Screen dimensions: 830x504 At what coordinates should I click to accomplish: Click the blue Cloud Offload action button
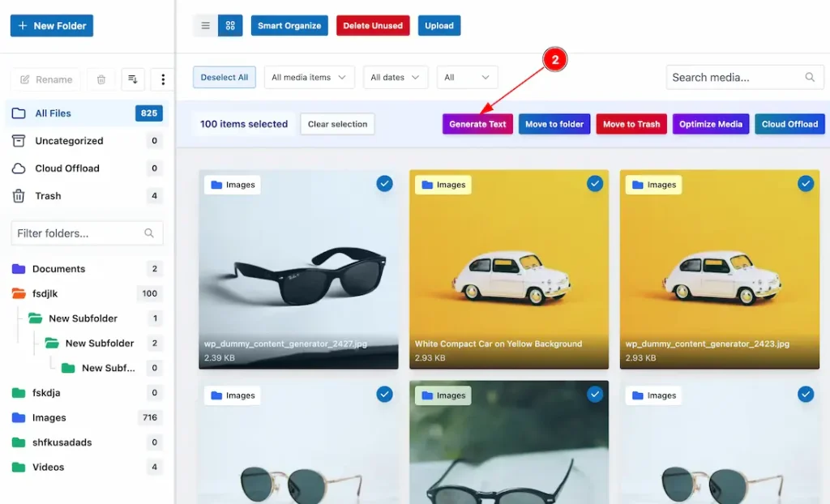tap(789, 124)
